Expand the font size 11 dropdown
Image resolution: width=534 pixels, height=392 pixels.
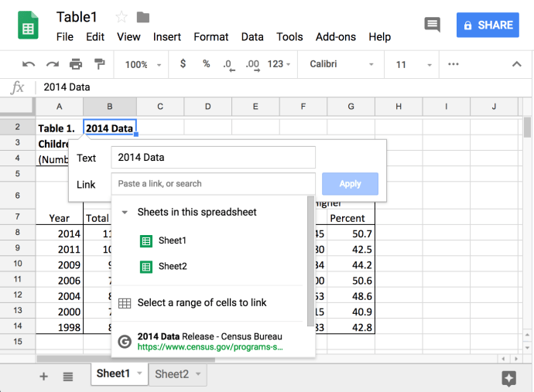pyautogui.click(x=410, y=64)
